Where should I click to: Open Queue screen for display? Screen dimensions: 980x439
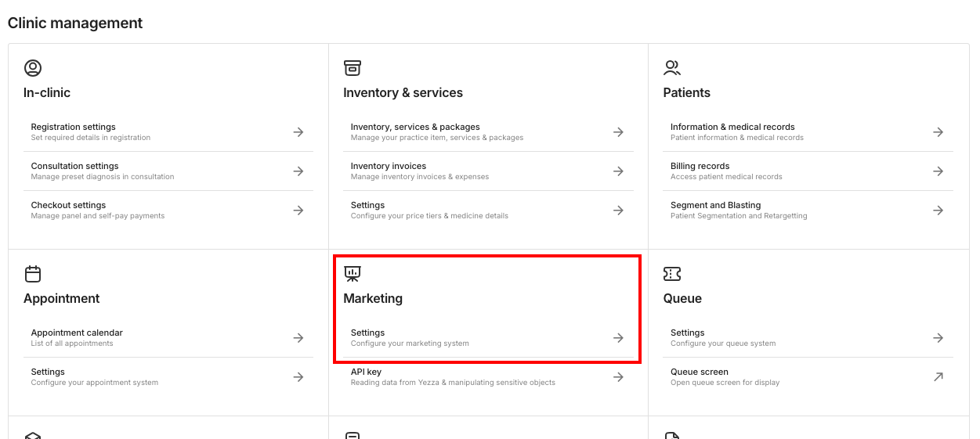click(808, 377)
